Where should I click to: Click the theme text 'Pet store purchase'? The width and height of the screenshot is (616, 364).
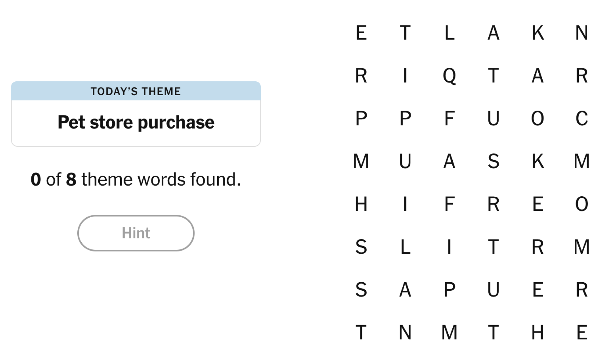[x=136, y=121]
